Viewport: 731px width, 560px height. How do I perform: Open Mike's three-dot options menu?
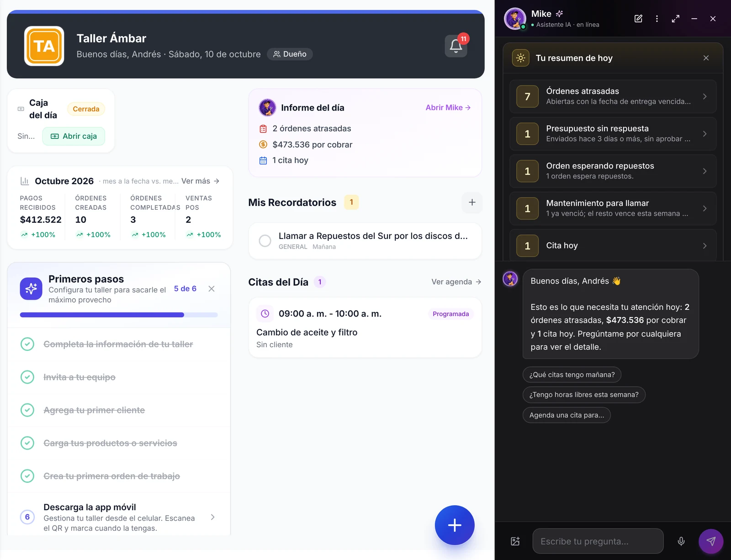tap(657, 19)
